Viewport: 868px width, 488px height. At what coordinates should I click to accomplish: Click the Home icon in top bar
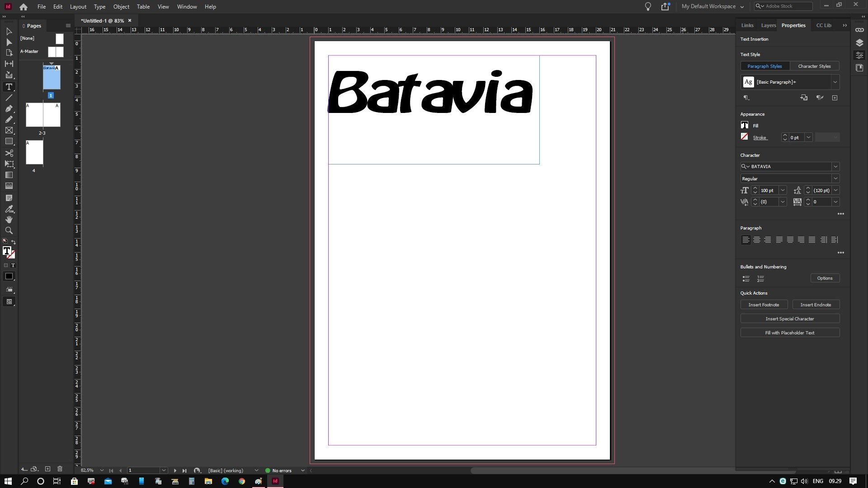coord(24,7)
